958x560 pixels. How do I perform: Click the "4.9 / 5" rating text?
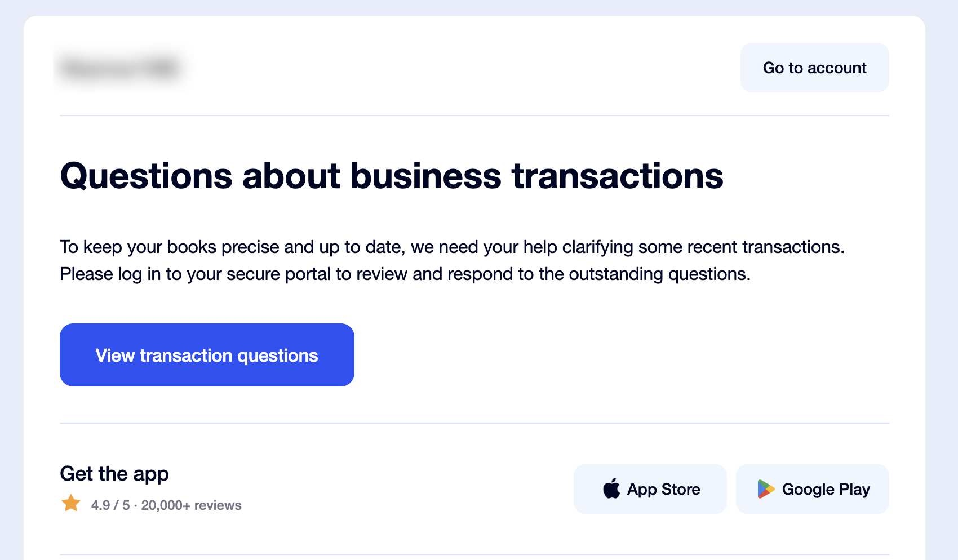[110, 505]
